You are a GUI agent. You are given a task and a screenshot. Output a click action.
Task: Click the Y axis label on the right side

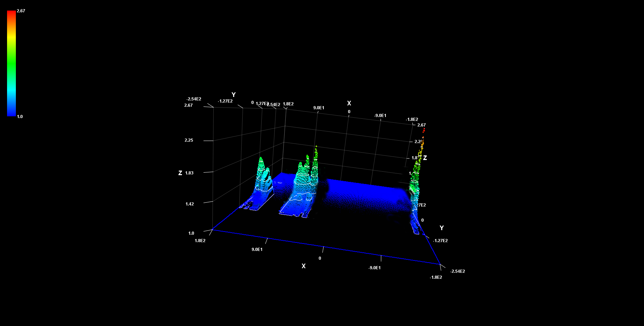[442, 227]
